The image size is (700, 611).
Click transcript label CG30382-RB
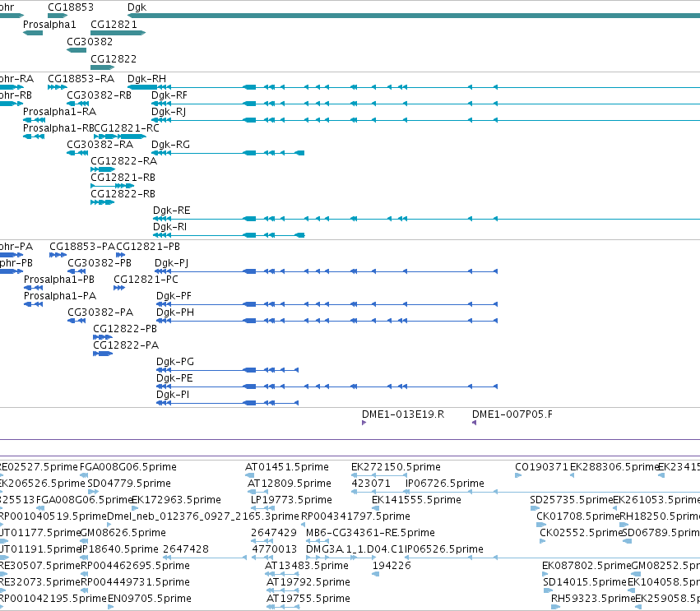(99, 95)
